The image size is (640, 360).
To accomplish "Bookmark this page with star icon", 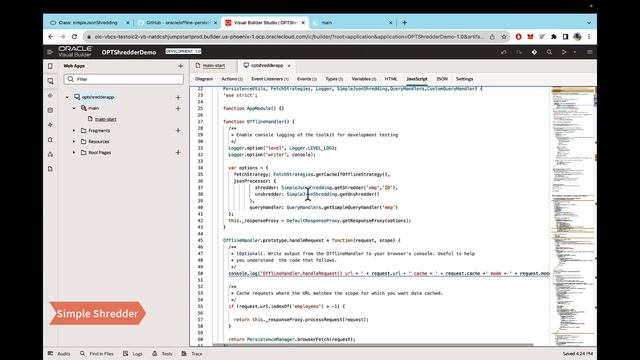I will (504, 37).
